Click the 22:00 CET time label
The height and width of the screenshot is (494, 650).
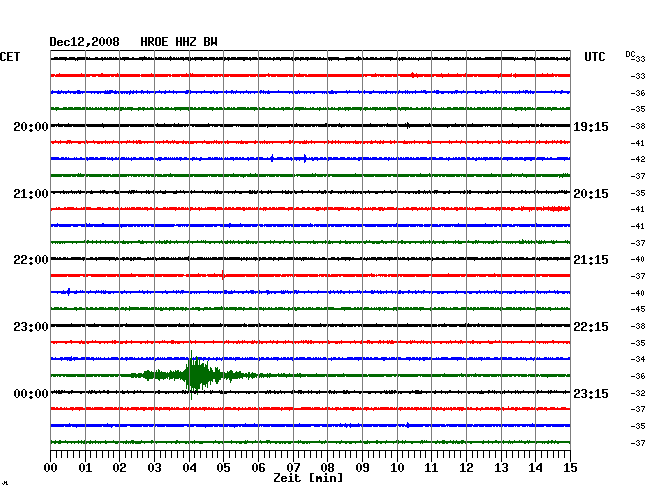tap(31, 260)
